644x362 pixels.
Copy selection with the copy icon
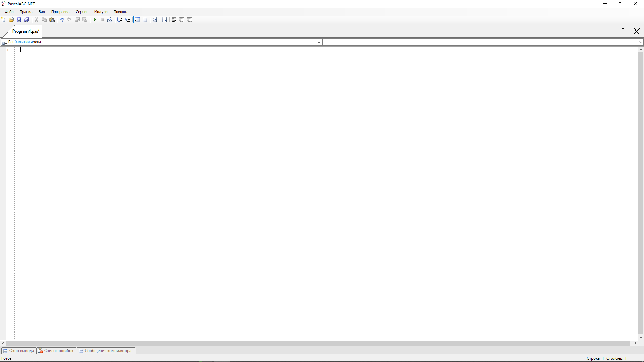coord(44,20)
